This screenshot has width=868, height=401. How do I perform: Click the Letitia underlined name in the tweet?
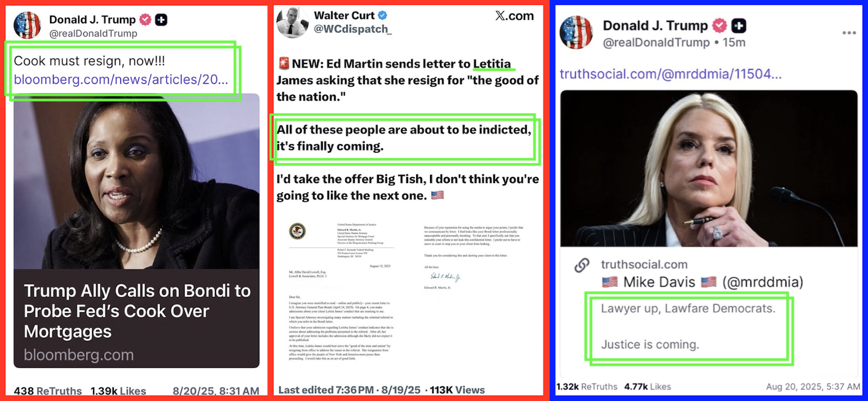click(492, 64)
